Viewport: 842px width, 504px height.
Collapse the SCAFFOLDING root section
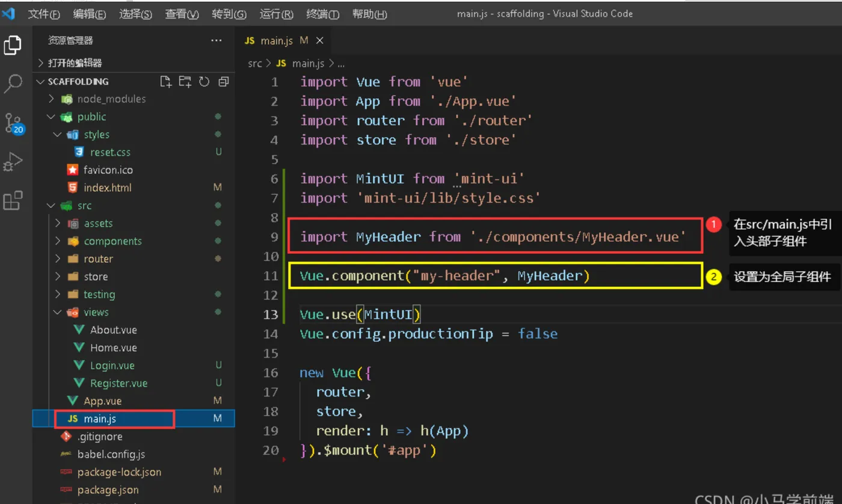pyautogui.click(x=41, y=81)
